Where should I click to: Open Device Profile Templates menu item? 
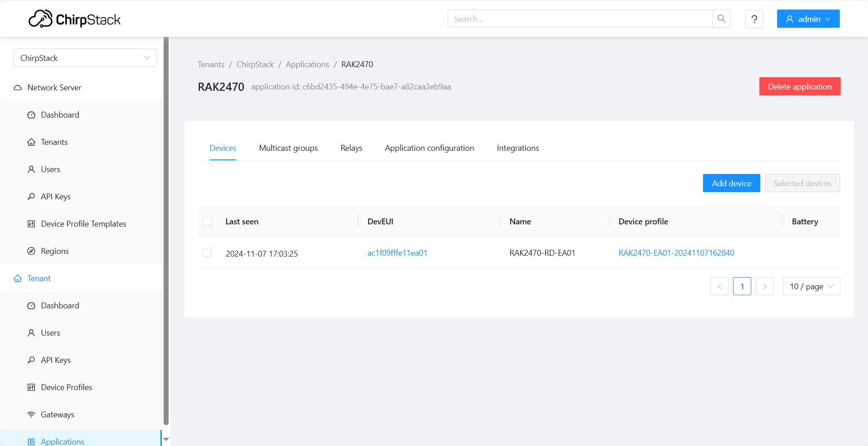81,224
